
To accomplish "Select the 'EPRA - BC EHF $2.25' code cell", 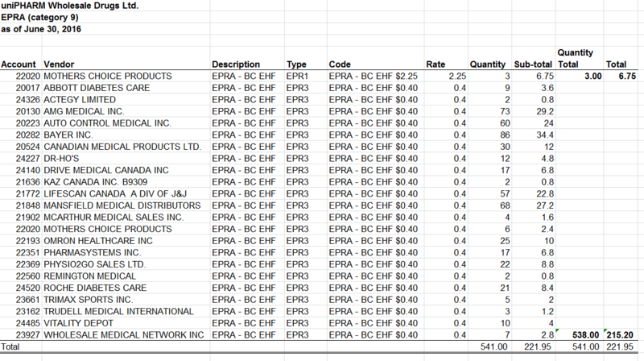I will tap(373, 76).
